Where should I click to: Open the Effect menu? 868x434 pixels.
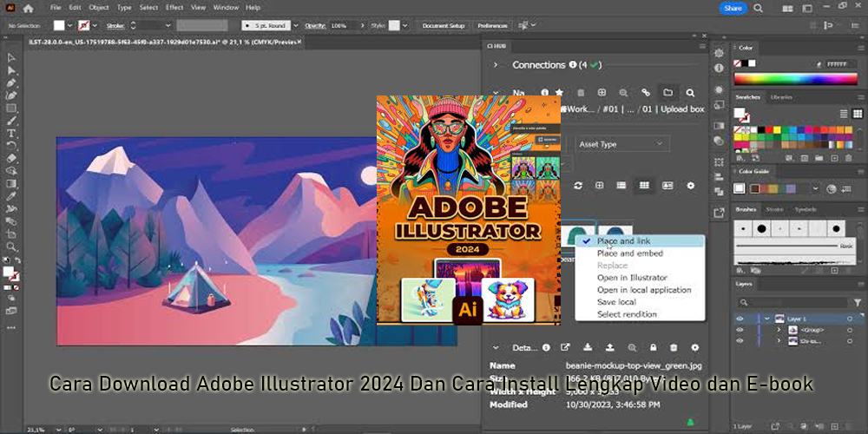pos(174,8)
